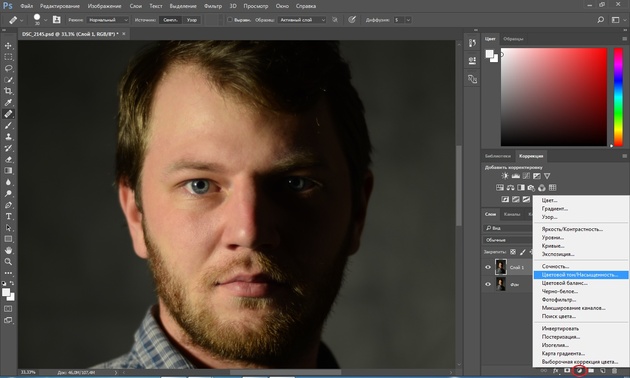Open the Обычные blend mode dropdown
Screen dimensions: 630x378
coord(508,240)
